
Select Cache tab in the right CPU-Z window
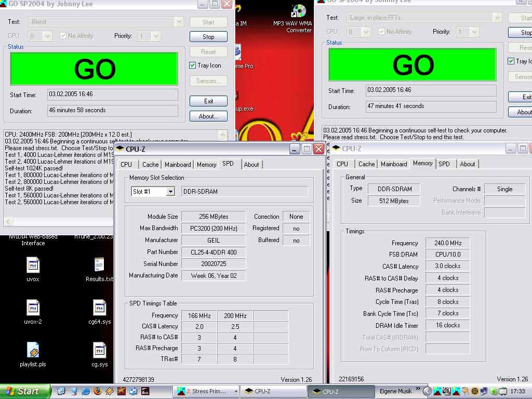366,164
